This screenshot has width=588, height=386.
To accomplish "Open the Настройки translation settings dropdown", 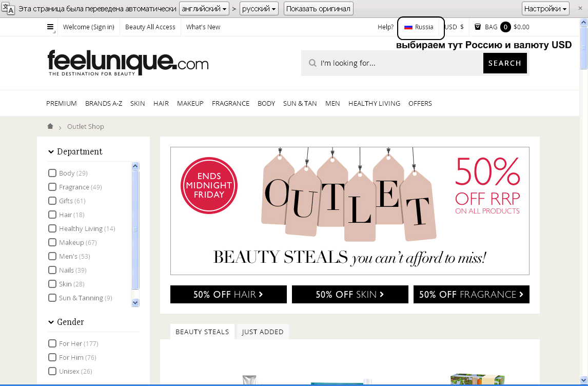I will pos(545,9).
